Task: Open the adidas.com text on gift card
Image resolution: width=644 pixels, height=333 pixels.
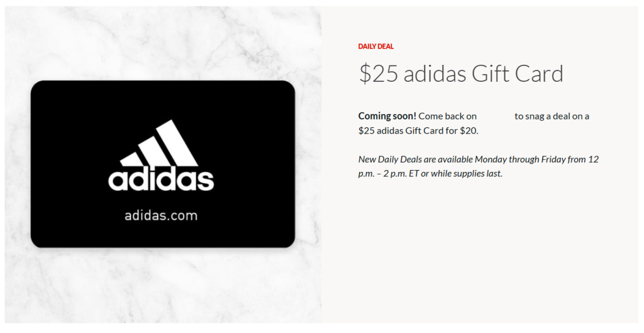Action: pos(161,215)
